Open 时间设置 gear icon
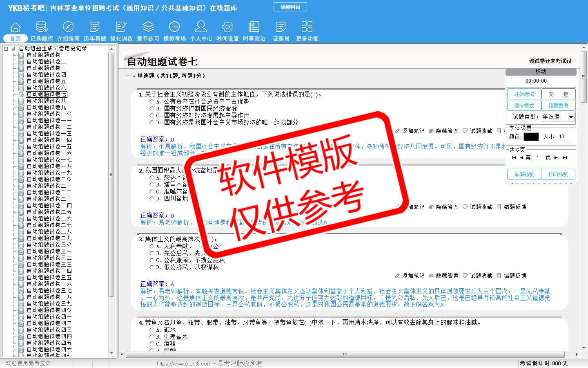The image size is (588, 368). click(x=227, y=27)
